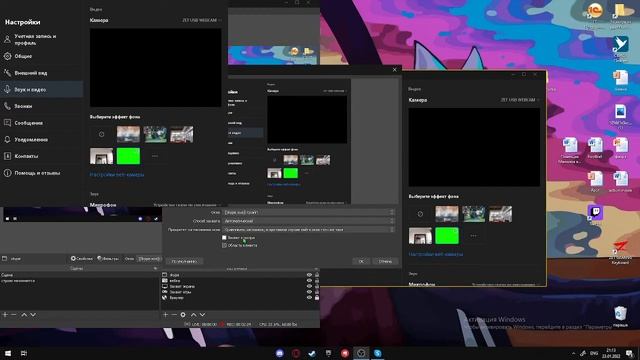Click Opera icon in the taskbar
The width and height of the screenshot is (640, 360).
point(296,353)
